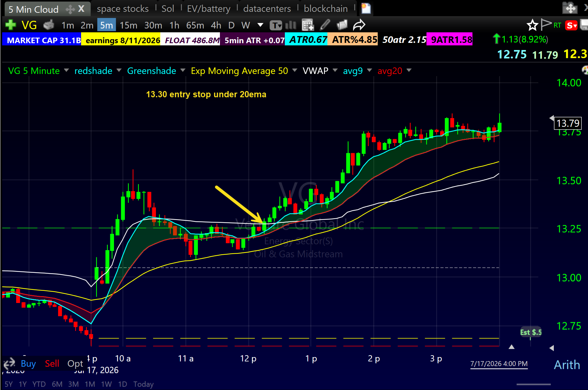The height and width of the screenshot is (390, 588).
Task: Open the red S dropdown icon
Action: pyautogui.click(x=571, y=25)
